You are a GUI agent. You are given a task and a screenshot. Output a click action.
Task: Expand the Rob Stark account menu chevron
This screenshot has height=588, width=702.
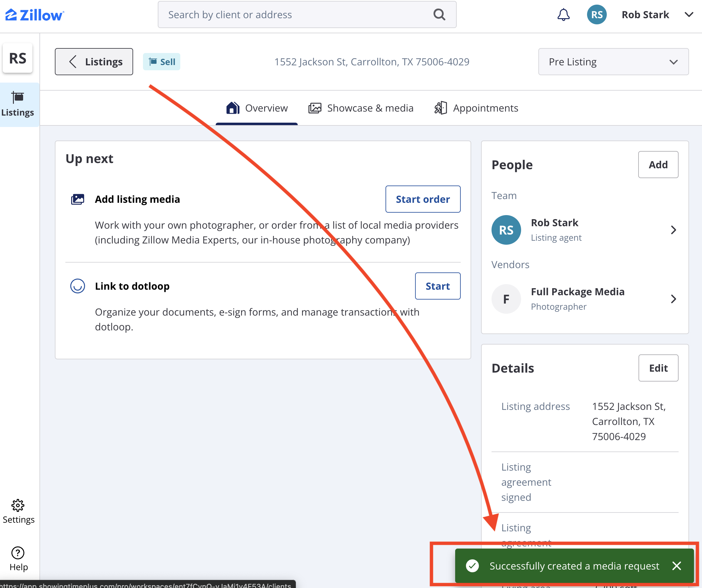click(689, 15)
